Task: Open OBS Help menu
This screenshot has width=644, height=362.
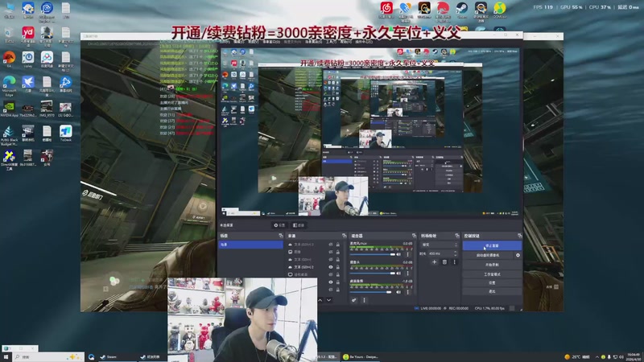Action: point(346,42)
